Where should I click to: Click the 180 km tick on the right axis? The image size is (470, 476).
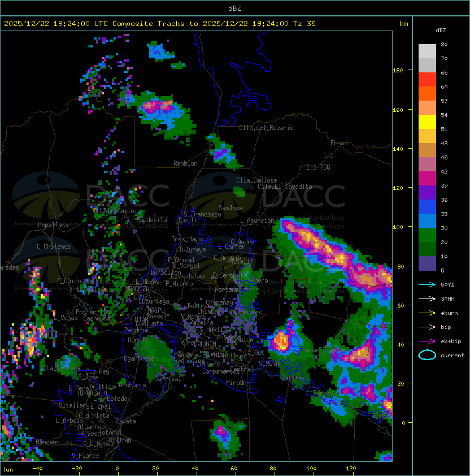click(x=398, y=71)
